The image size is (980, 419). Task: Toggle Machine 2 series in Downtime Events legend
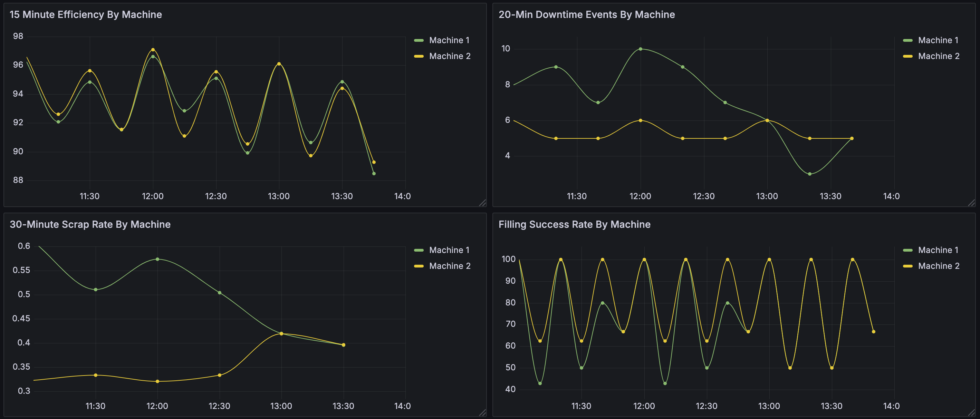939,56
